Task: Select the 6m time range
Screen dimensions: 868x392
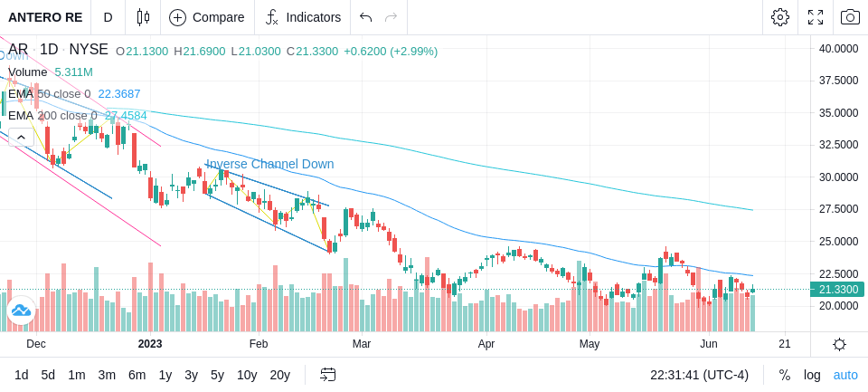Action: pos(137,376)
